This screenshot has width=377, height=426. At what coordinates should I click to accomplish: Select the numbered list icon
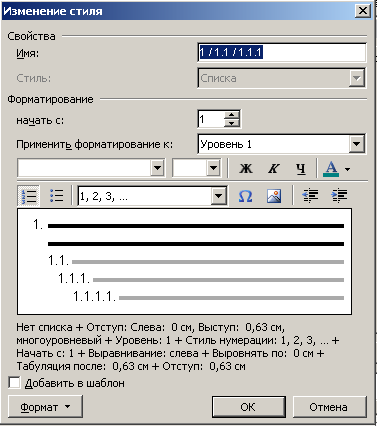pos(29,196)
